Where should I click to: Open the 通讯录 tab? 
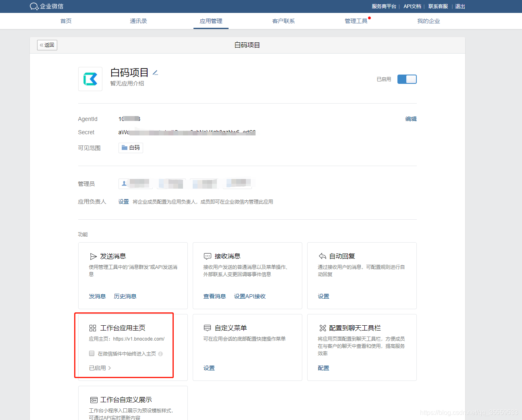[139, 21]
